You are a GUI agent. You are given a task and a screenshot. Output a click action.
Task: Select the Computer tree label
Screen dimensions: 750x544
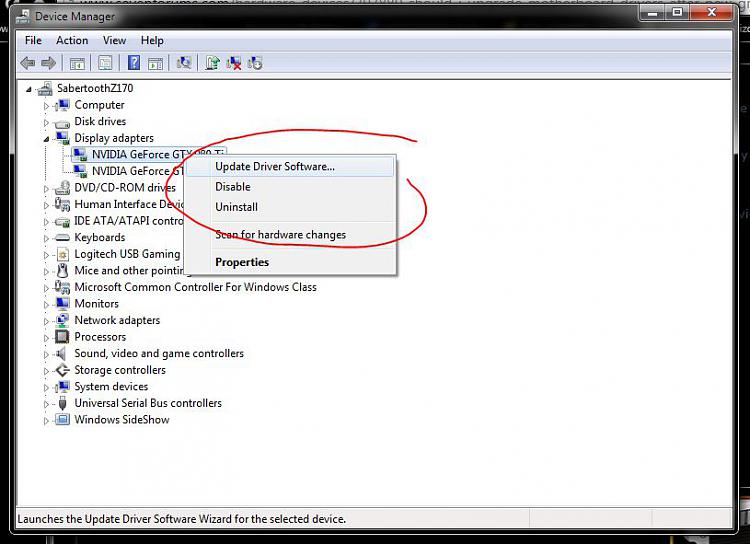tap(99, 105)
